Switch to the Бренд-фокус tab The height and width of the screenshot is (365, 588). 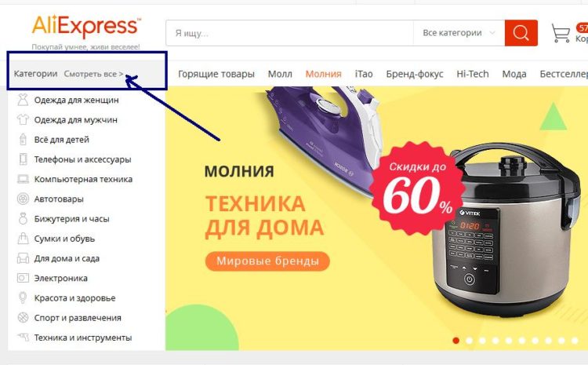pyautogui.click(x=415, y=74)
